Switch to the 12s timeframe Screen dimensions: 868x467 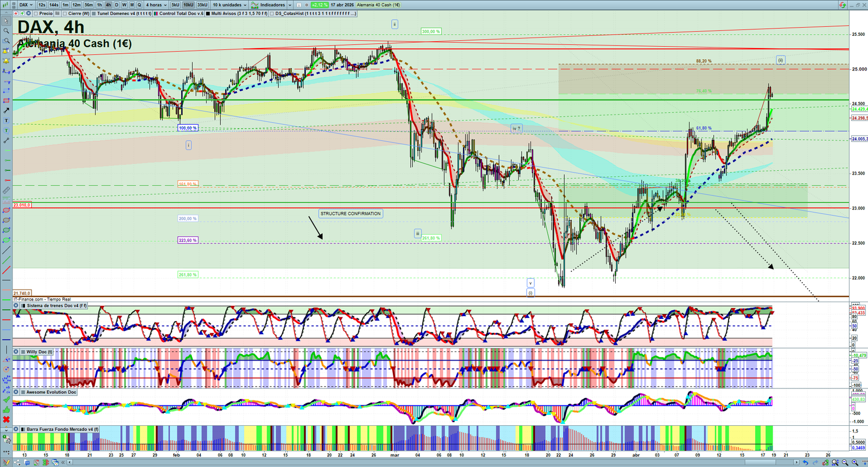(x=42, y=5)
